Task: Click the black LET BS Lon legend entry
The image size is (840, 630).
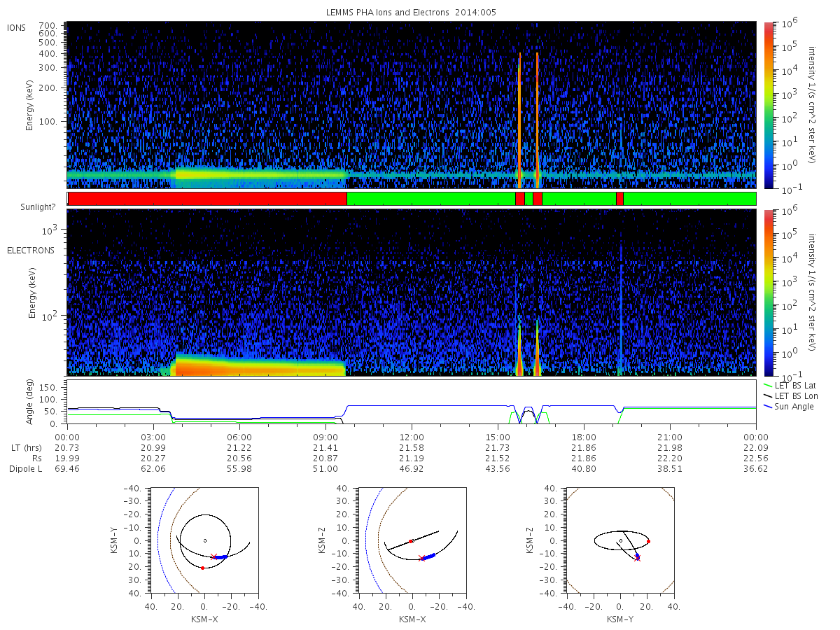Action: 790,396
